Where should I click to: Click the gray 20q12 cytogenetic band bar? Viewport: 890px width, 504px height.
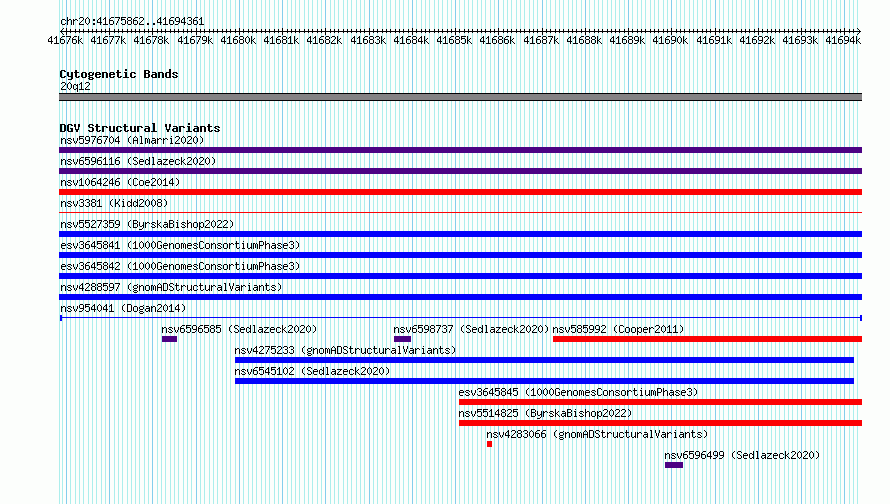(460, 97)
